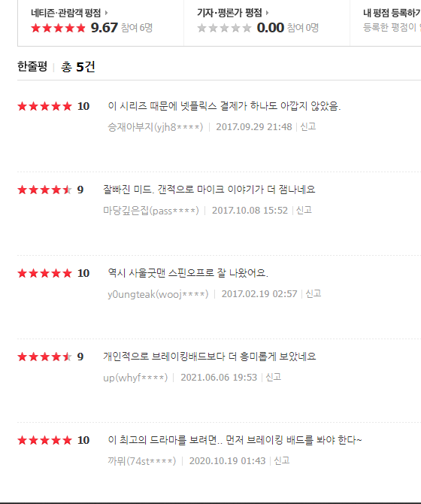Image resolution: width=421 pixels, height=504 pixels.
Task: Report the review by 승재아부지 via 신고
Action: pos(308,126)
